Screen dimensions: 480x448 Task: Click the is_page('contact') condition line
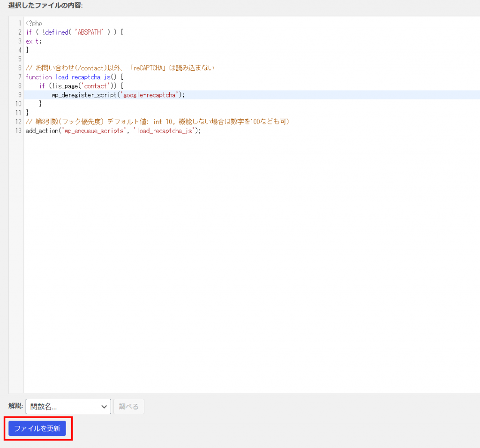coord(81,86)
